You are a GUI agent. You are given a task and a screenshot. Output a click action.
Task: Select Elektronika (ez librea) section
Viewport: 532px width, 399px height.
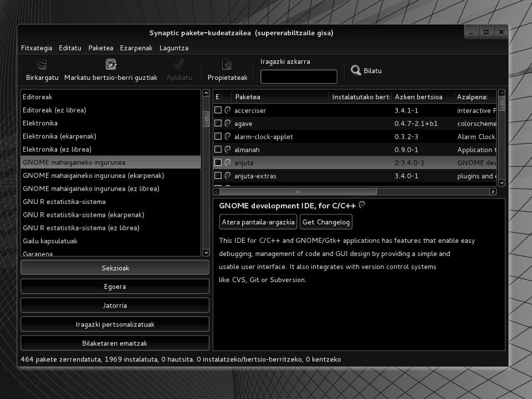click(111, 149)
